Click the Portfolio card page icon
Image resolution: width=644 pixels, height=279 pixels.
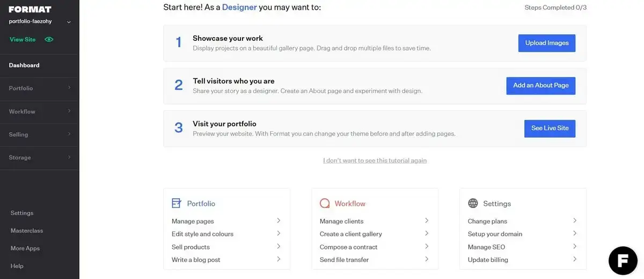[177, 203]
